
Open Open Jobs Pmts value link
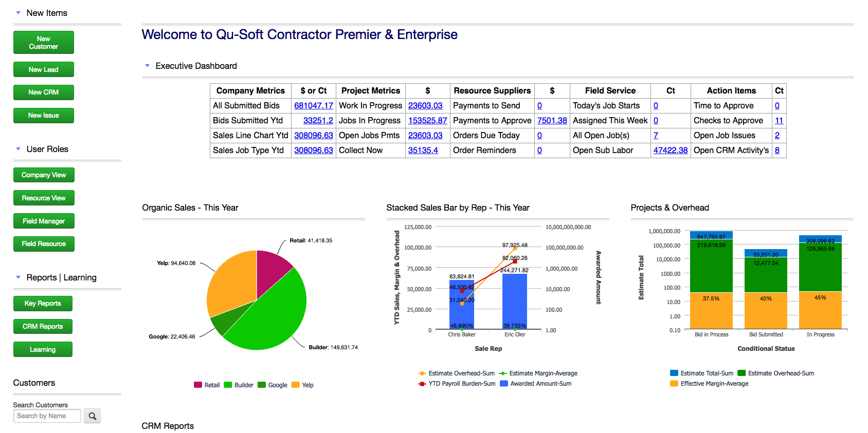(x=425, y=135)
